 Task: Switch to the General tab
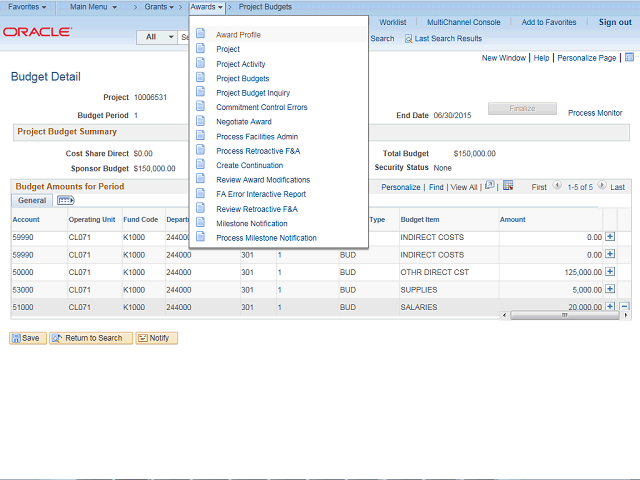[x=32, y=201]
